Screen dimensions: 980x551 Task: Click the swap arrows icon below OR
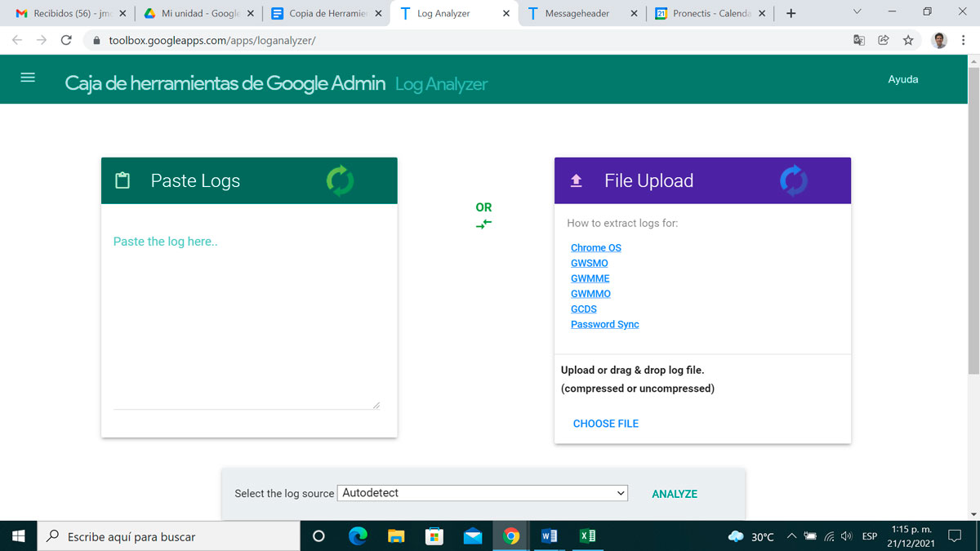tap(483, 224)
